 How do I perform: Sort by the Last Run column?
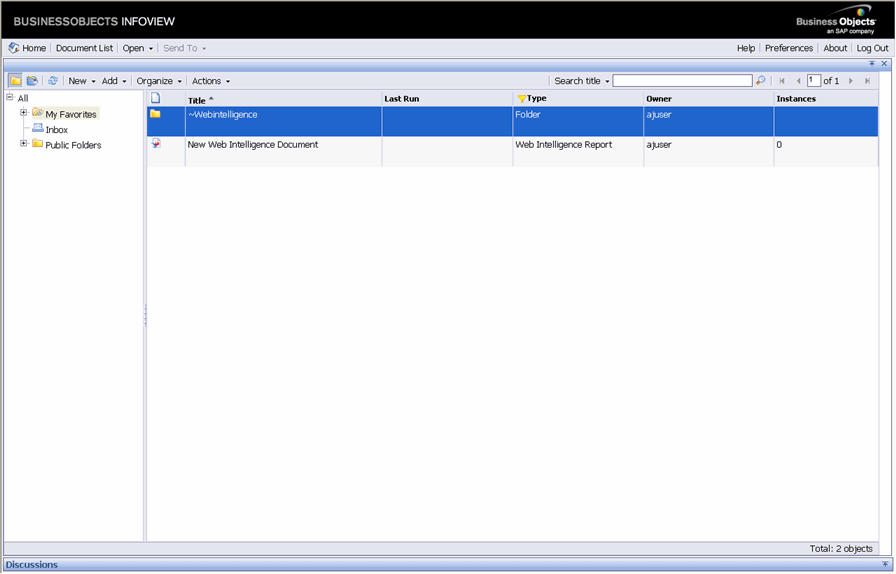[402, 99]
